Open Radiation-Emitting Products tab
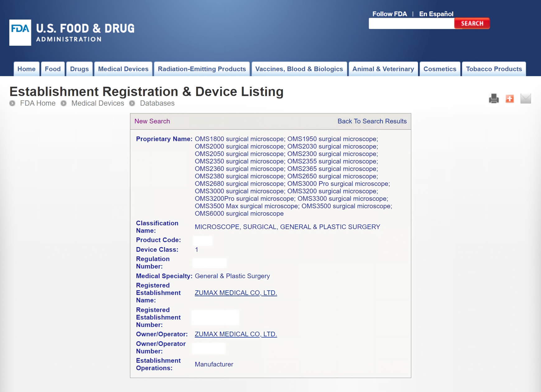541x392 pixels. [x=202, y=69]
